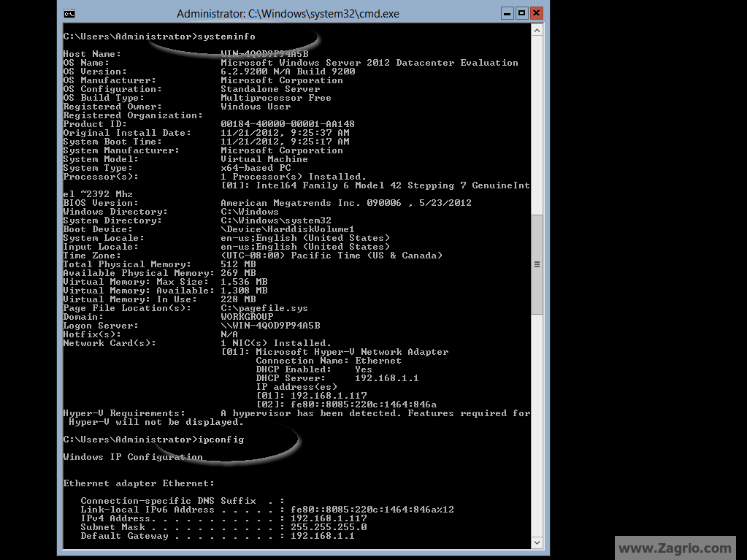Click '1 NIC(s) Installed.' text

click(x=276, y=343)
